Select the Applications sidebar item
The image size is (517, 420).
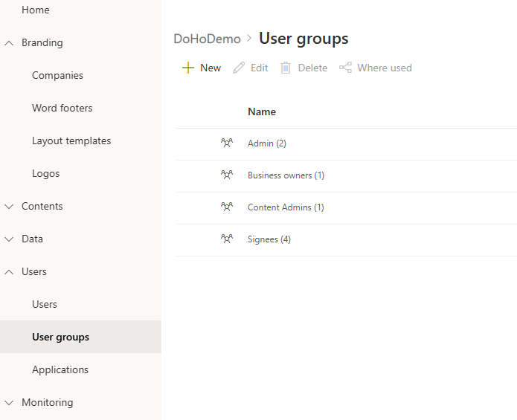60,369
